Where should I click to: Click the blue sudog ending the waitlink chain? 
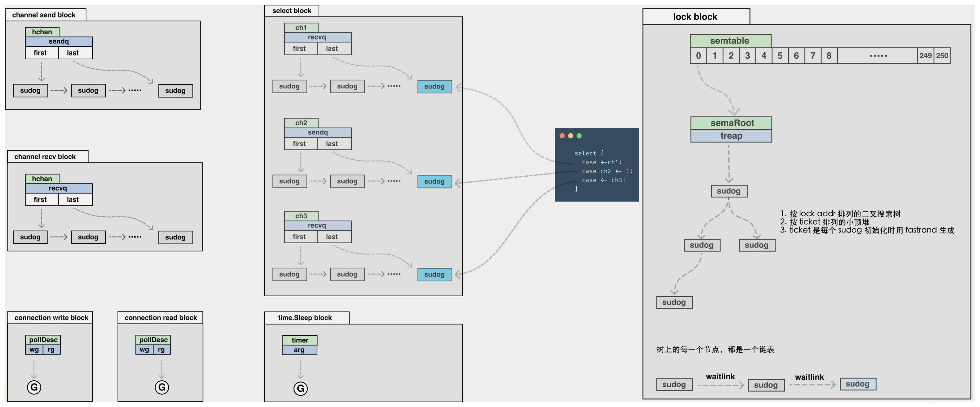[858, 384]
